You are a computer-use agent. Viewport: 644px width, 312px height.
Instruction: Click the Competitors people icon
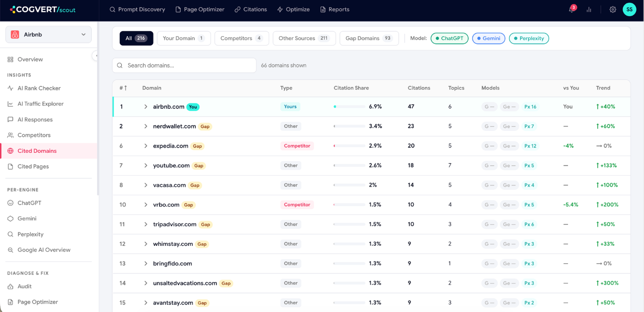[x=10, y=135]
